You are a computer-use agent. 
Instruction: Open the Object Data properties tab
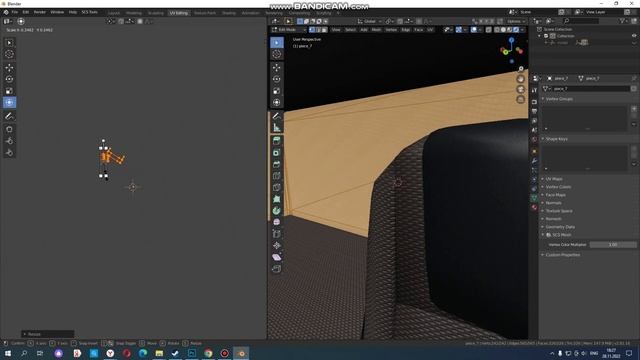pyautogui.click(x=534, y=198)
